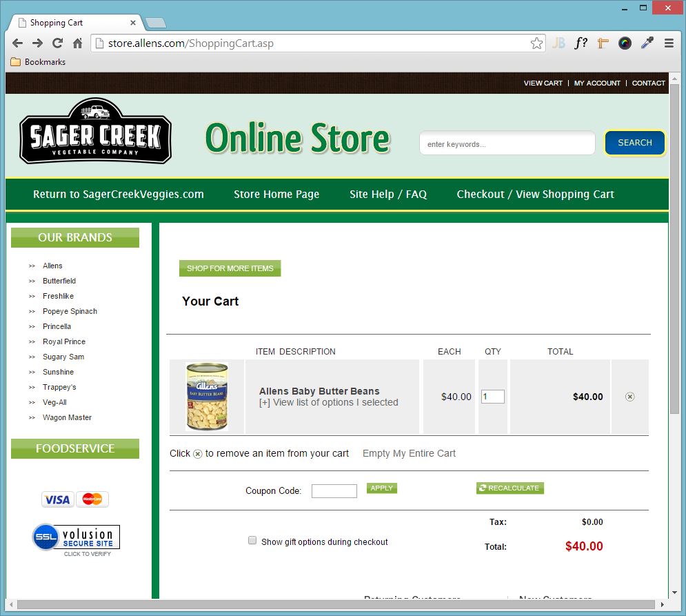The image size is (686, 616).
Task: Open the Bookmarks folder in bookmarks bar
Action: click(39, 62)
